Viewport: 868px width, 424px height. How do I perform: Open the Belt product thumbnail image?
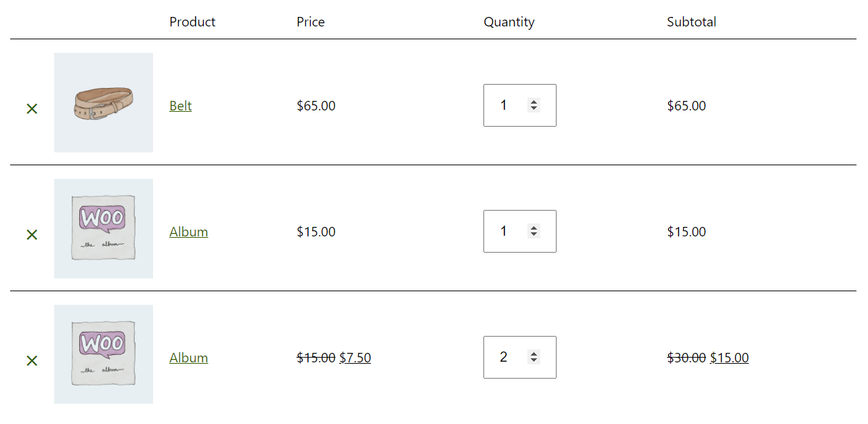click(104, 102)
